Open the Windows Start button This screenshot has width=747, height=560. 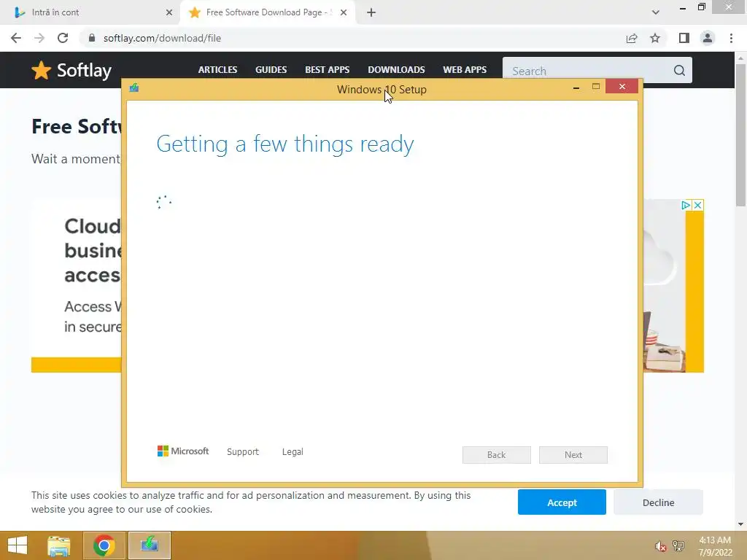pos(18,545)
